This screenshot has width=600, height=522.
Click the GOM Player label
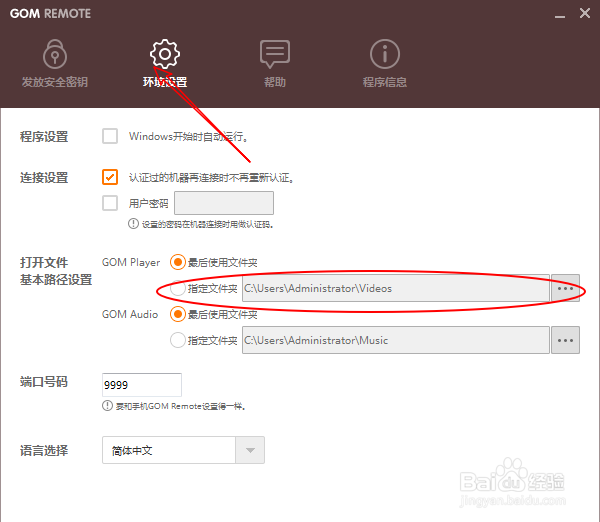point(131,263)
